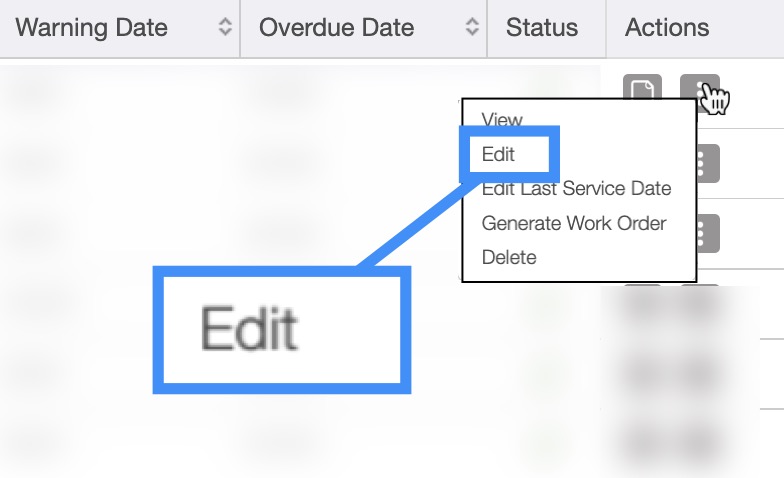Open the third row's three-dot actions menu
Viewport: 784px width, 478px height.
(701, 233)
